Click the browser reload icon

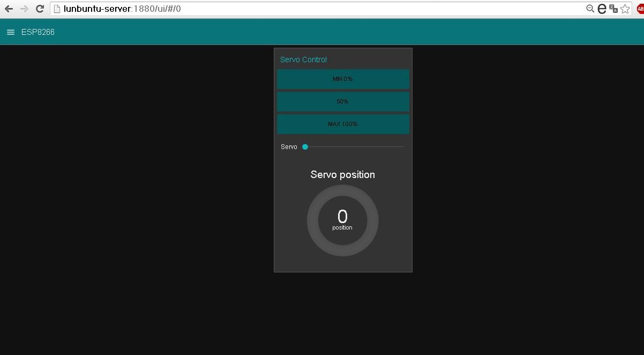click(39, 9)
